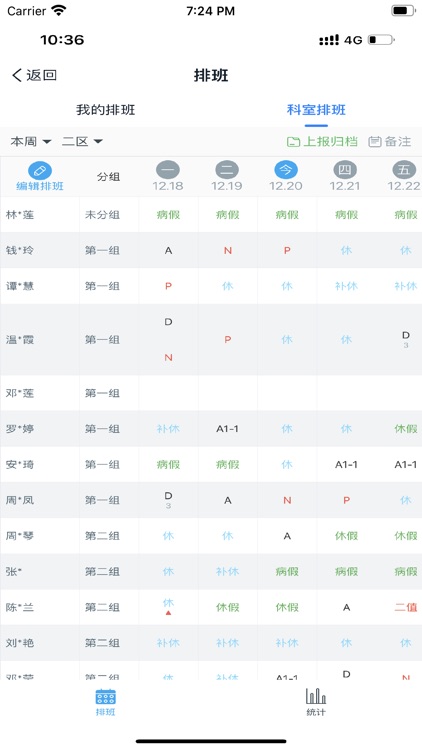
Task: Select the 12.18 date label
Action: (x=168, y=186)
